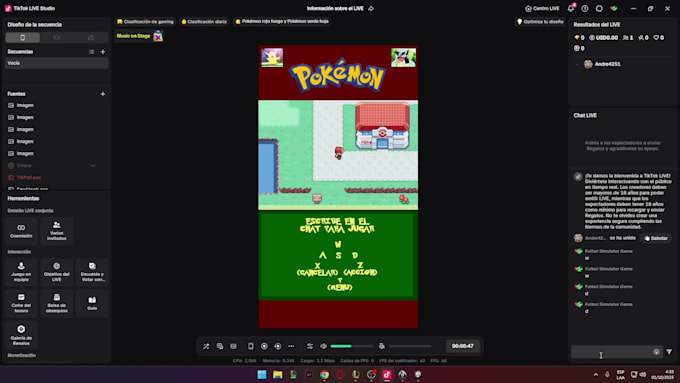Open the emoji picker in chat input

[656, 352]
